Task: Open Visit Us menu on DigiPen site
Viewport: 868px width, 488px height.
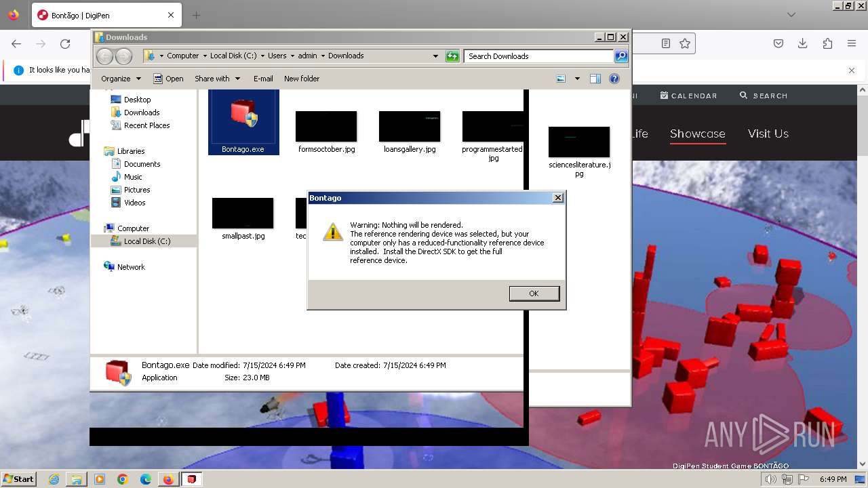Action: (x=768, y=134)
